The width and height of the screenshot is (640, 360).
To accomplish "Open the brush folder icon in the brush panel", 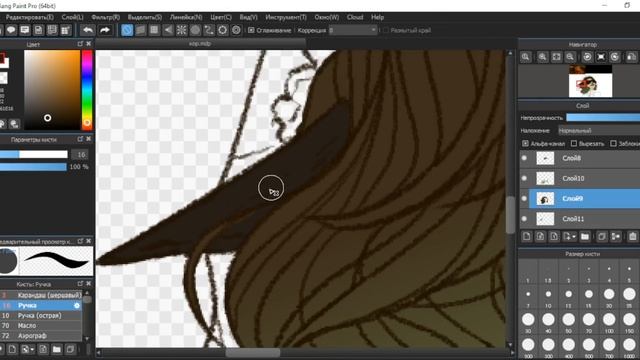I will (x=57, y=349).
